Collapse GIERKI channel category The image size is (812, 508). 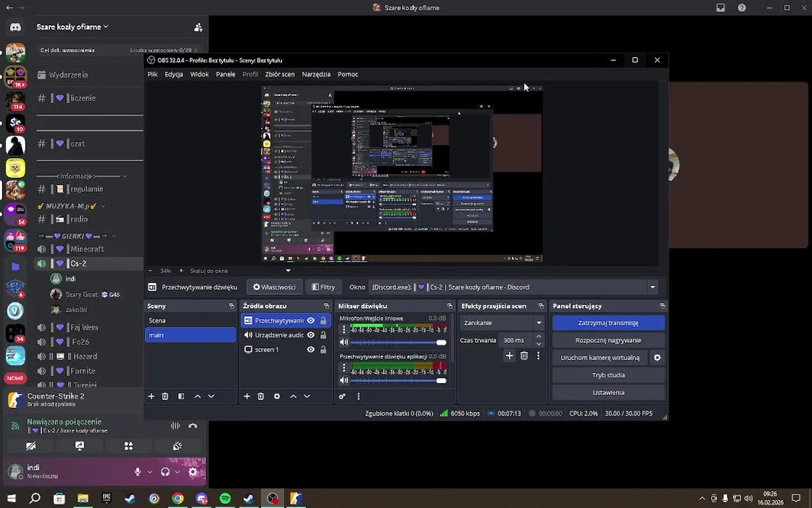pos(77,236)
